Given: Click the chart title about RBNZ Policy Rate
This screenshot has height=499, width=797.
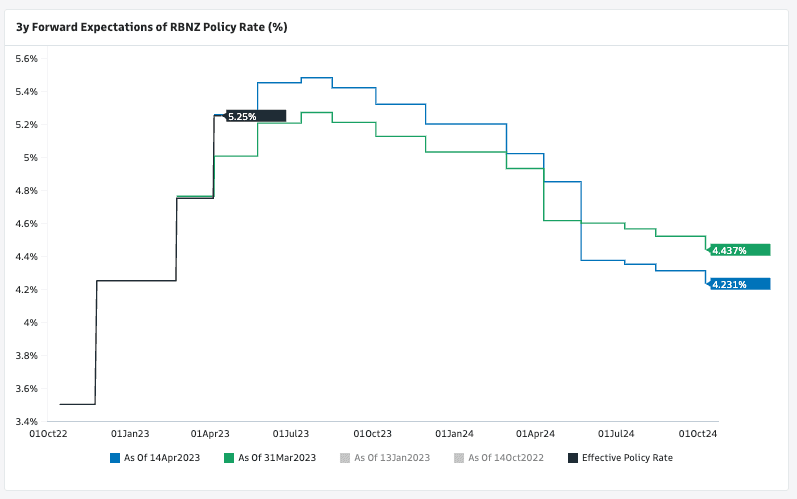Looking at the screenshot, I should [151, 27].
